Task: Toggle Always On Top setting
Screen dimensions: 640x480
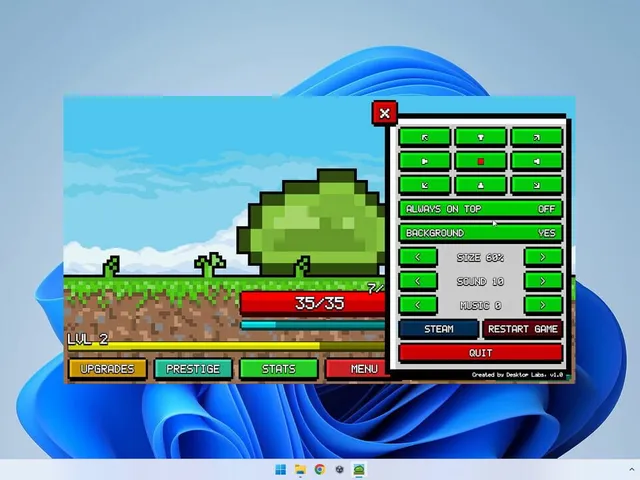Action: click(481, 209)
